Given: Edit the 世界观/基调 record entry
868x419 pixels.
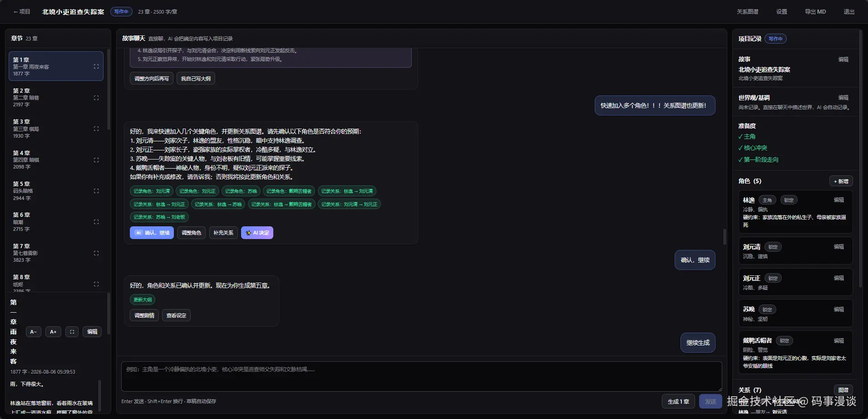Looking at the screenshot, I should [843, 98].
